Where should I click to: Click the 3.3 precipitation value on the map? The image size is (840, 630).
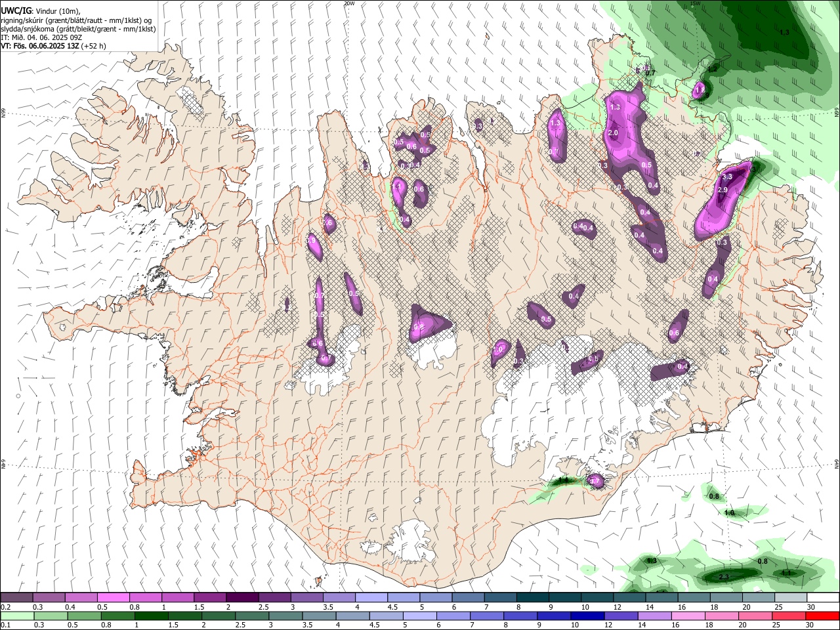[726, 177]
